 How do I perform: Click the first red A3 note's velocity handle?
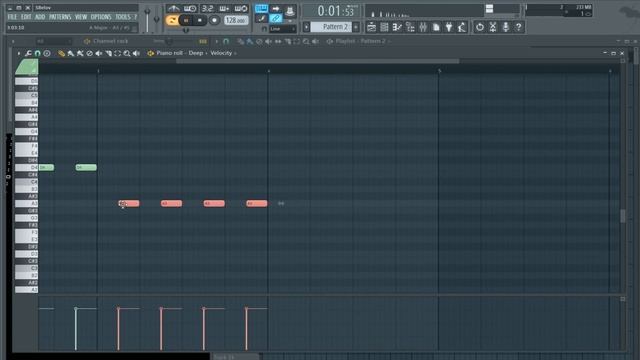tap(118, 309)
